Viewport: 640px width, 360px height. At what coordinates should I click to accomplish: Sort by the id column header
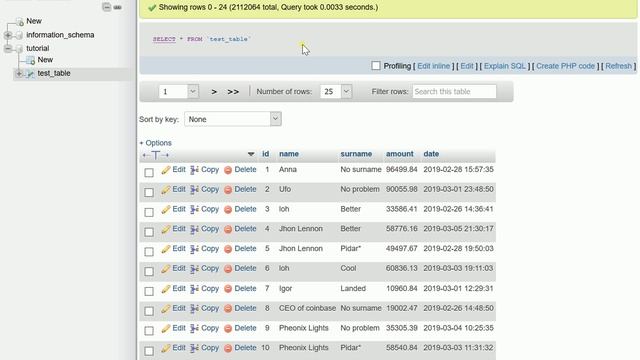coord(266,154)
